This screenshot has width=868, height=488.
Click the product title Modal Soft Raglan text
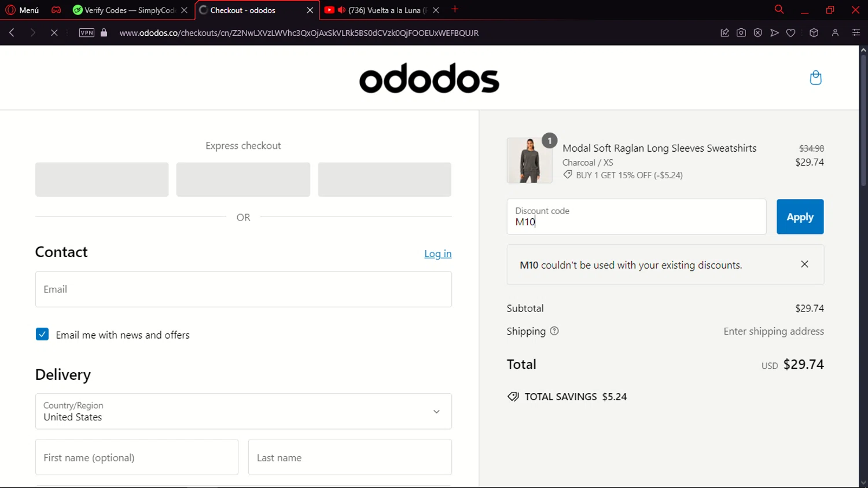660,148
